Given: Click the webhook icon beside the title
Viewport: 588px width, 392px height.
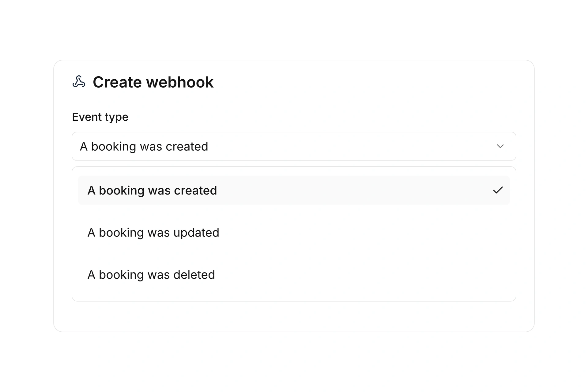Looking at the screenshot, I should pos(79,82).
